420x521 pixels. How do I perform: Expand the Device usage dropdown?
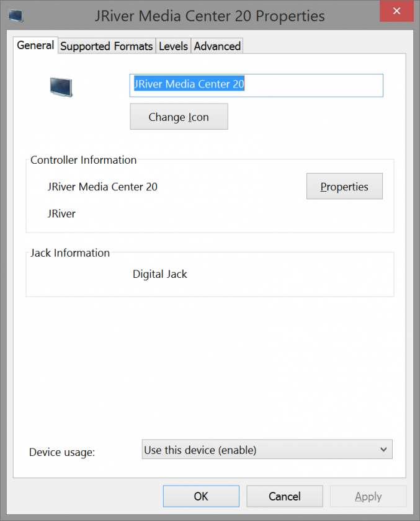click(267, 449)
